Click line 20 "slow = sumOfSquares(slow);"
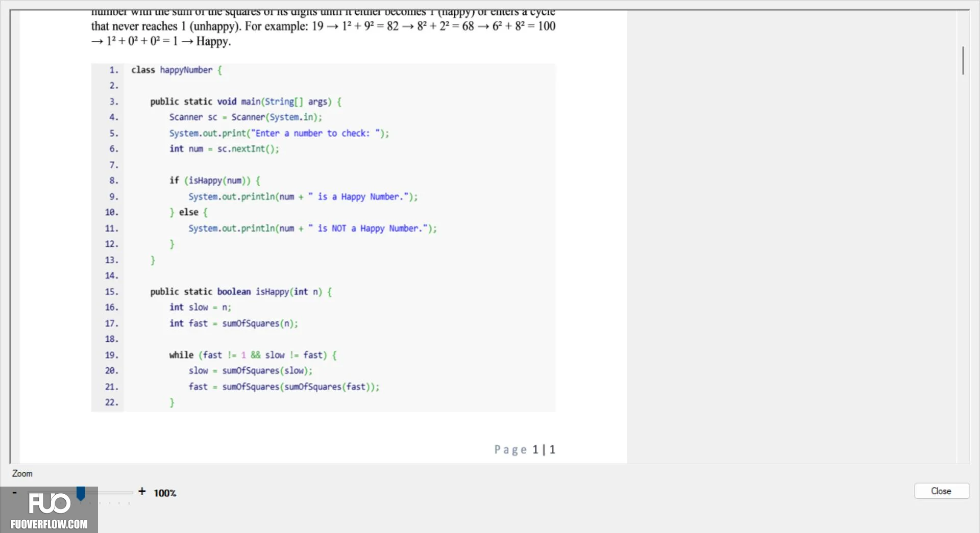980x533 pixels. 251,371
